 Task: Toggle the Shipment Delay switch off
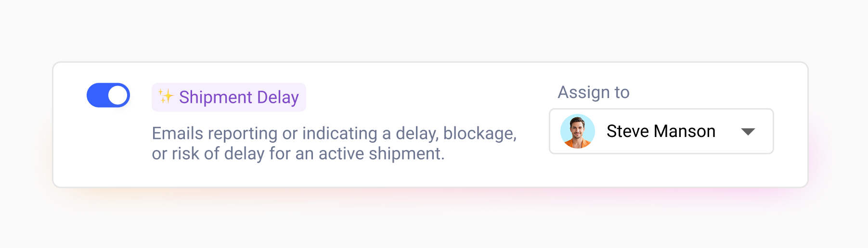108,95
